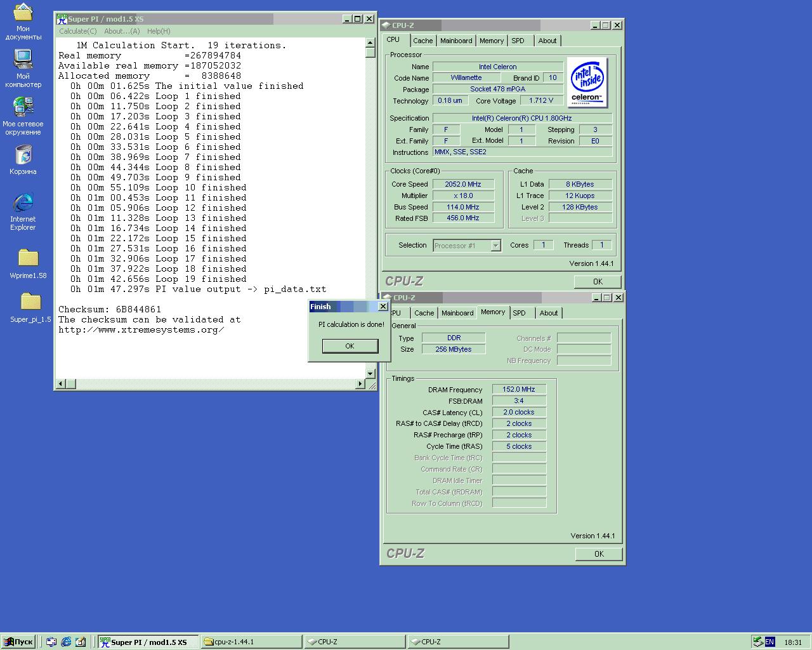The image size is (812, 650).
Task: Switch to About tab in lower CPU-Z window
Action: coord(549,313)
